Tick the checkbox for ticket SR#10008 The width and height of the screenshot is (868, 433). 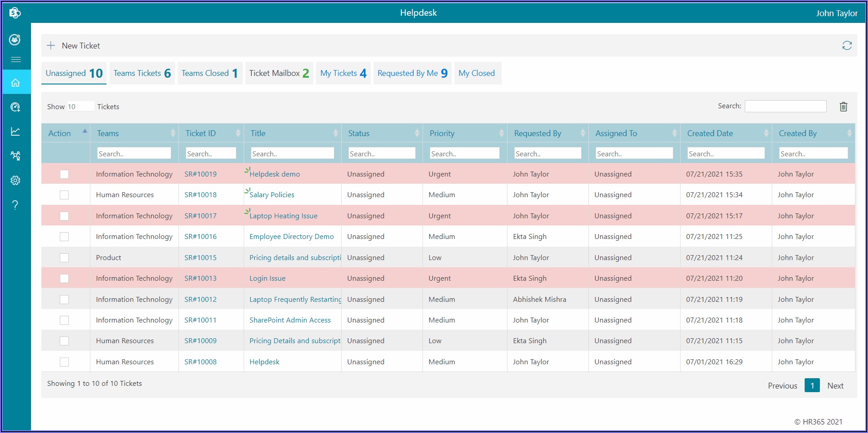64,362
